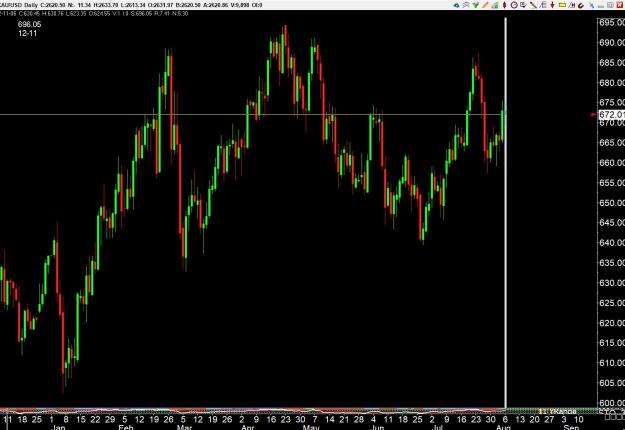Click the 672.01 current price tag
The height and width of the screenshot is (430, 625).
coord(612,115)
